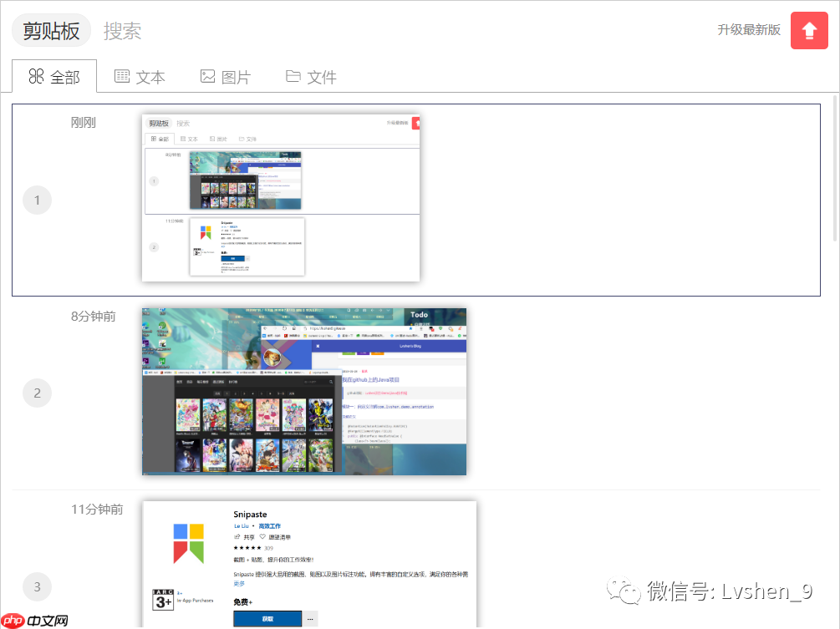Switch to the 图片 tab
This screenshot has height=629, width=840.
[x=226, y=76]
